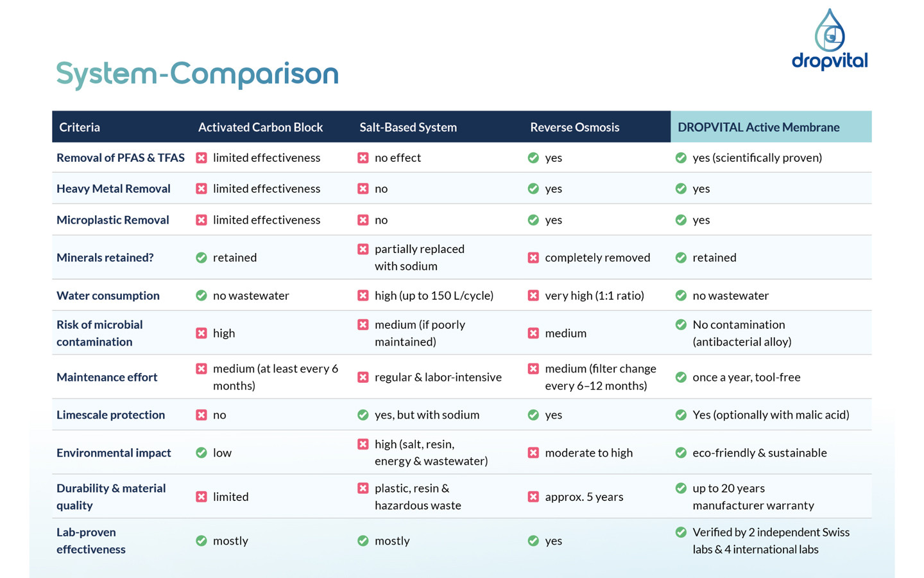Select the 'DROPVITAL Active Membrane' column header
The width and height of the screenshot is (924, 578).
click(x=758, y=127)
